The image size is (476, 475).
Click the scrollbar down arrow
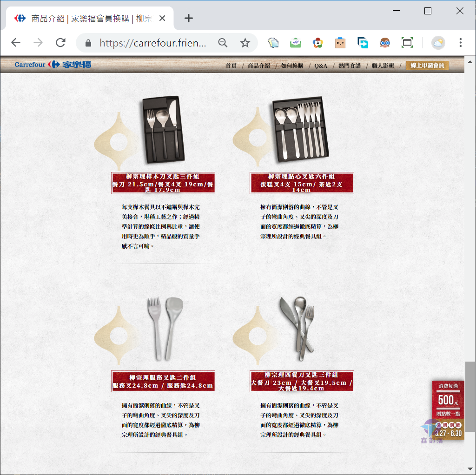470,468
